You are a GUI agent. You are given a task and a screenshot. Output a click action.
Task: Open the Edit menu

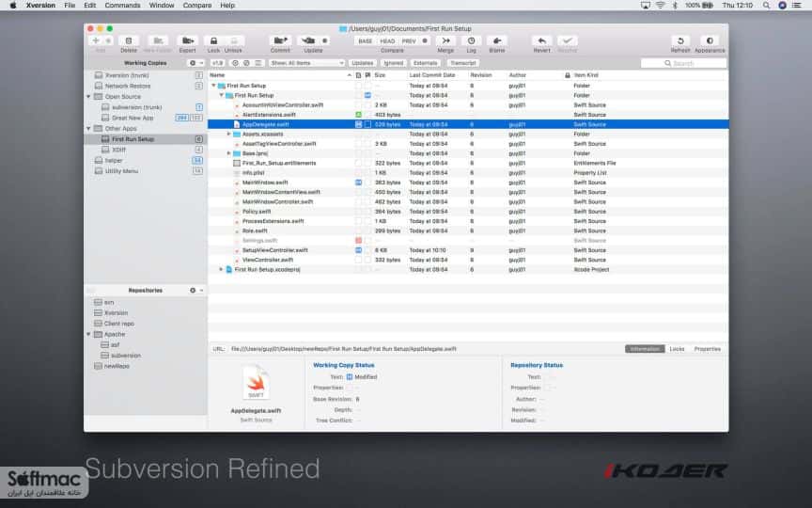[x=89, y=6]
